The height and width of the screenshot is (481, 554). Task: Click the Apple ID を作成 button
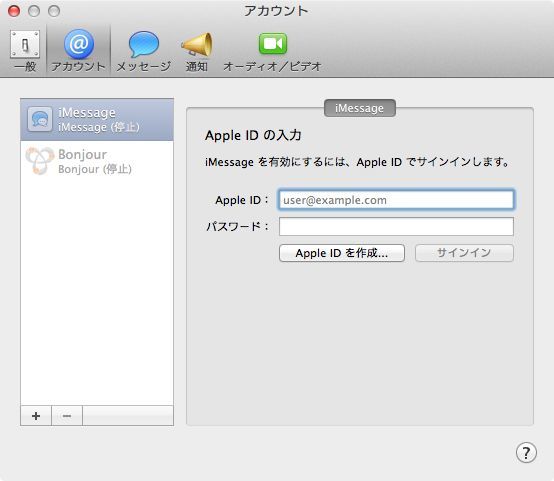[x=342, y=253]
